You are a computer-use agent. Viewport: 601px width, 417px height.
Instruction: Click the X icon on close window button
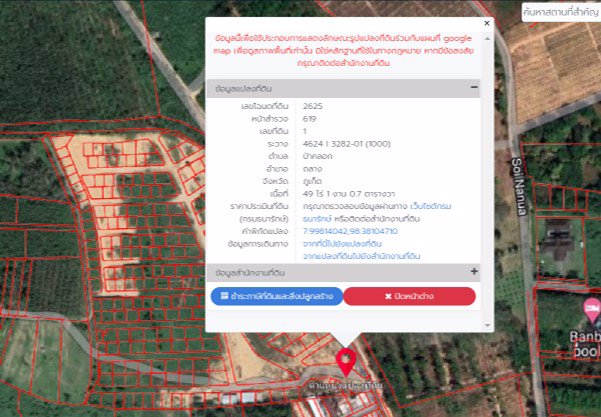click(x=388, y=297)
